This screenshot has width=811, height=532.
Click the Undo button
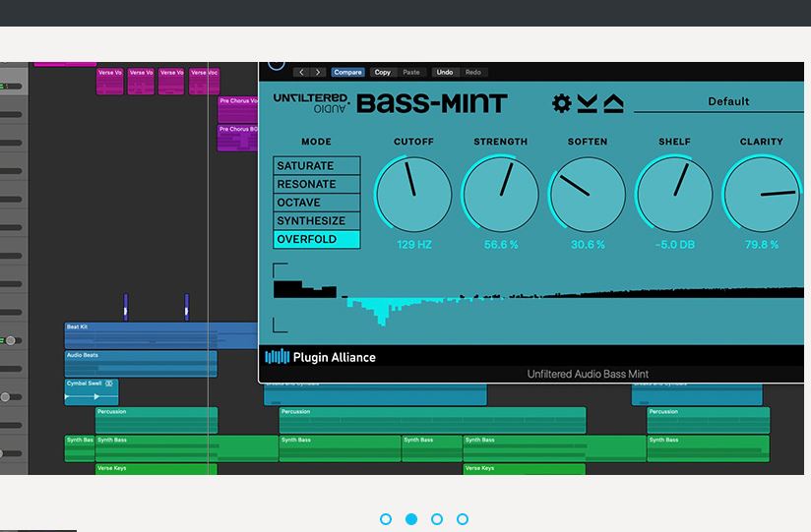pyautogui.click(x=444, y=73)
